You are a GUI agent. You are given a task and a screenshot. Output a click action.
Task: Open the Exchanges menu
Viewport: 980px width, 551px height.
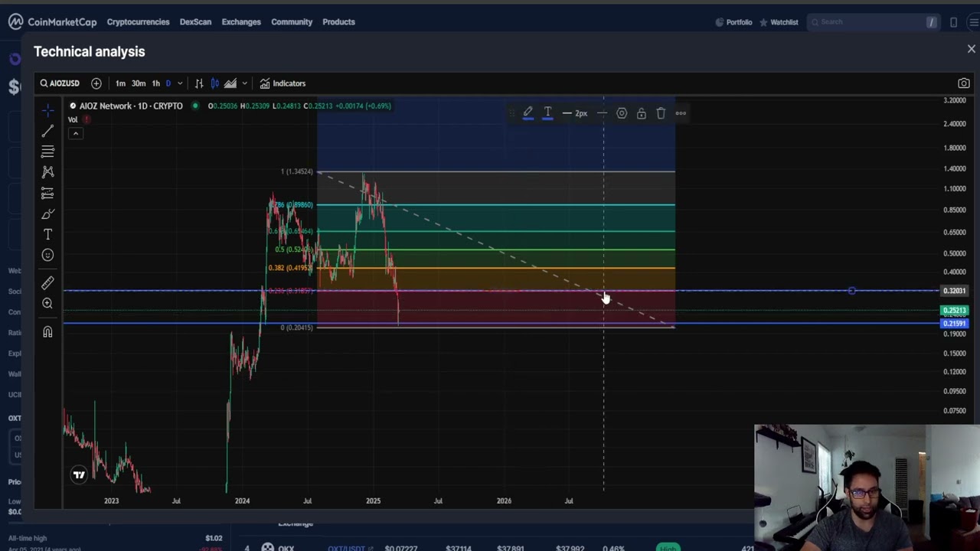click(x=241, y=22)
